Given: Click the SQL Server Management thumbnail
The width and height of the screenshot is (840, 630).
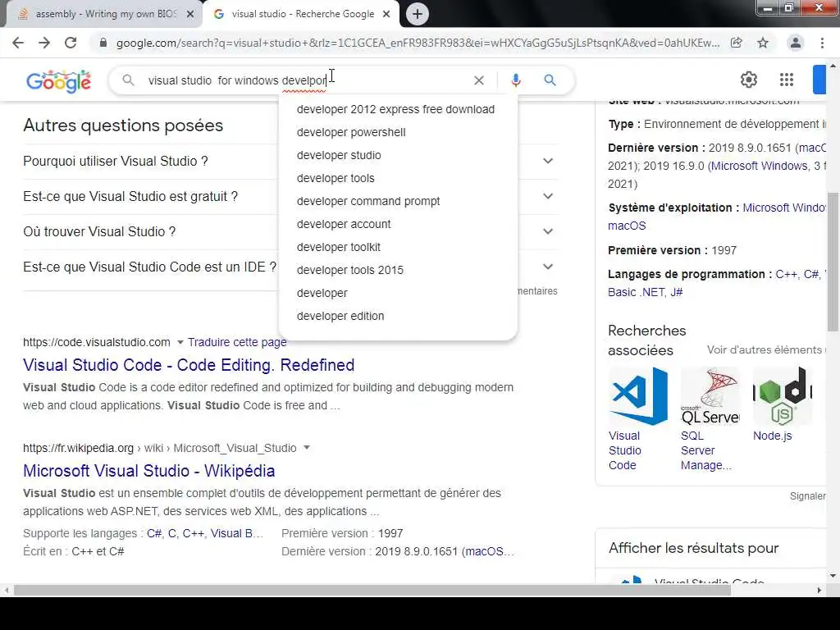Looking at the screenshot, I should pos(710,396).
